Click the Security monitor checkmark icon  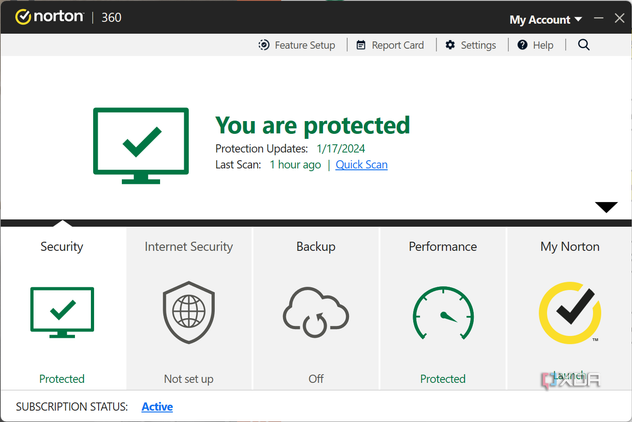coord(62,312)
